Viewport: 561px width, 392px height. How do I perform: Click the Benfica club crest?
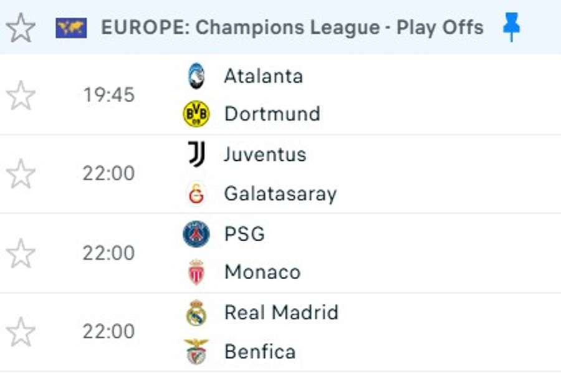coord(196,351)
